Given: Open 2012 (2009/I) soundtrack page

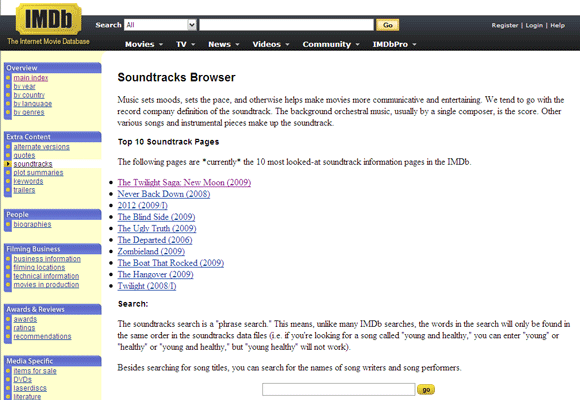Looking at the screenshot, I should click(142, 205).
